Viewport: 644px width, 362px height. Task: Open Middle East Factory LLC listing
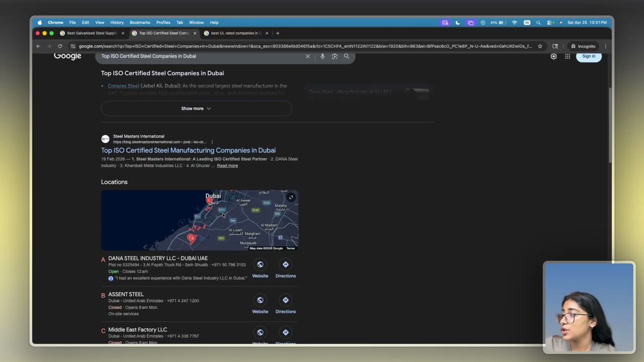pos(137,330)
